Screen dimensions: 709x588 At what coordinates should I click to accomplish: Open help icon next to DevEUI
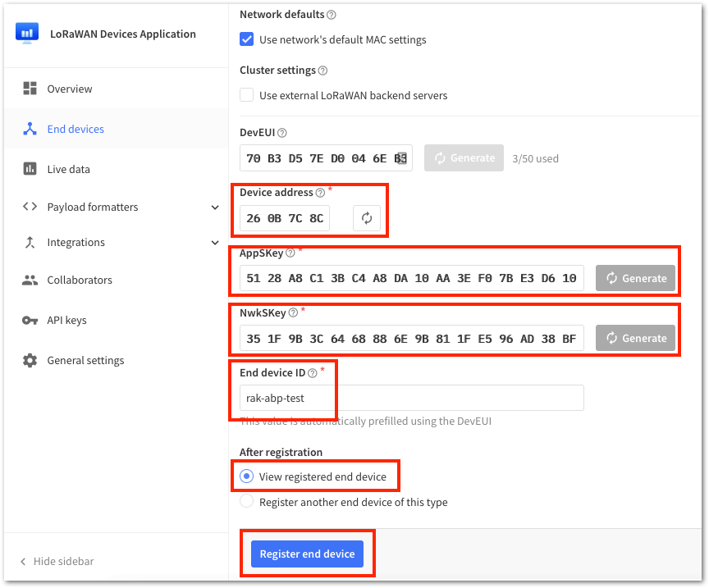[x=282, y=133]
